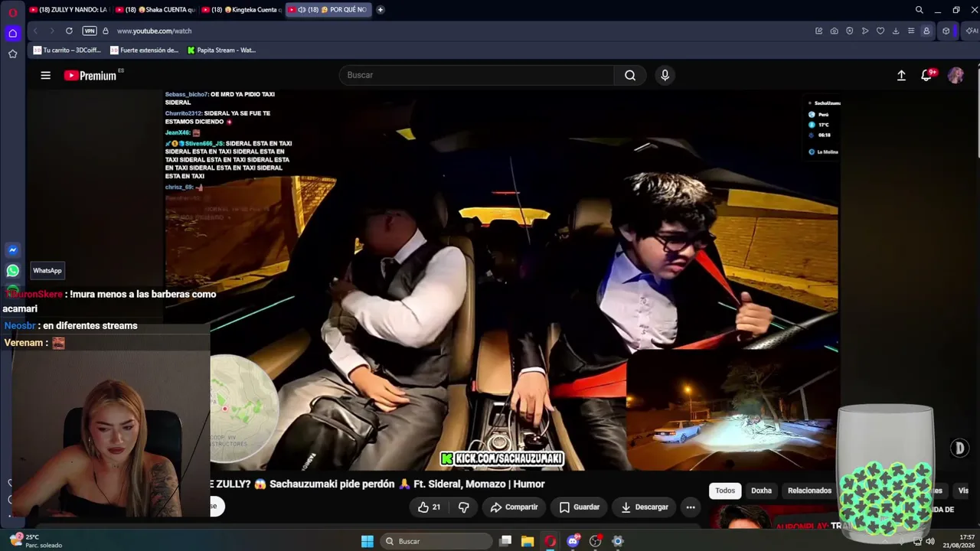Search open tabs magnifier icon
This screenshot has width=980, height=551.
(x=919, y=10)
